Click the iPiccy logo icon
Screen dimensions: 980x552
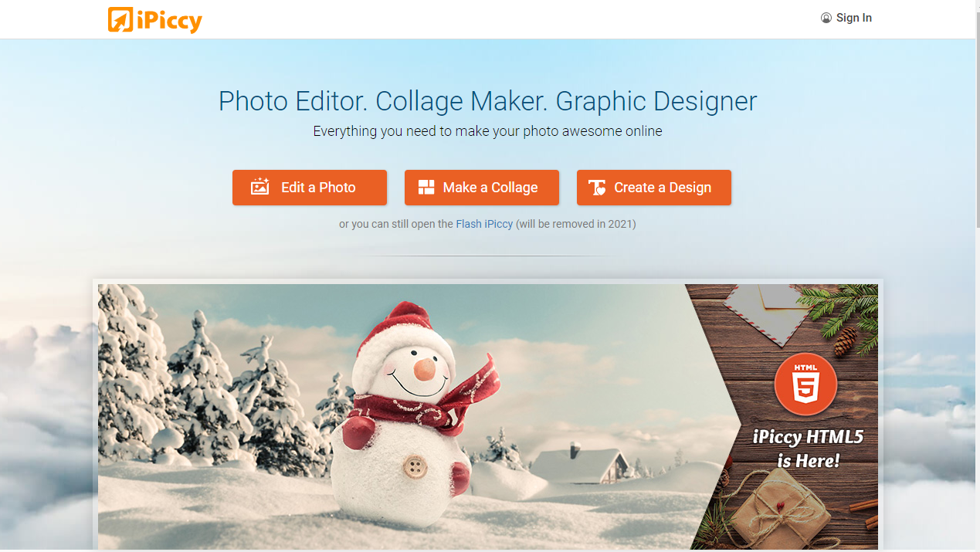tap(120, 19)
